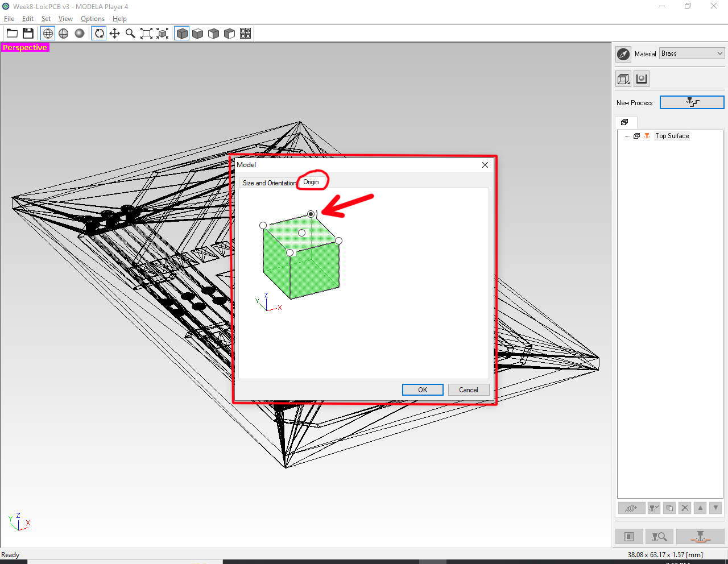Screen dimensions: 728x564
Task: Move the process down with the down arrow
Action: point(715,508)
